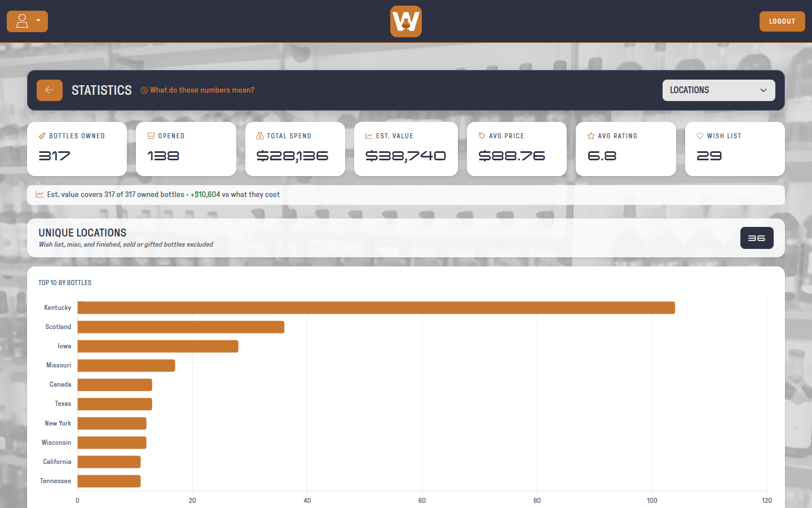Click the Tennessee chart bar
The height and width of the screenshot is (508, 812).
[x=109, y=481]
